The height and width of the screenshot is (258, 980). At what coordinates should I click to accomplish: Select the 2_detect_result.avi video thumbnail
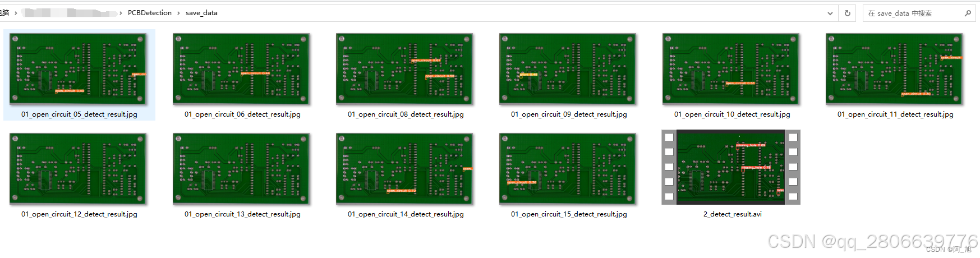click(x=731, y=167)
